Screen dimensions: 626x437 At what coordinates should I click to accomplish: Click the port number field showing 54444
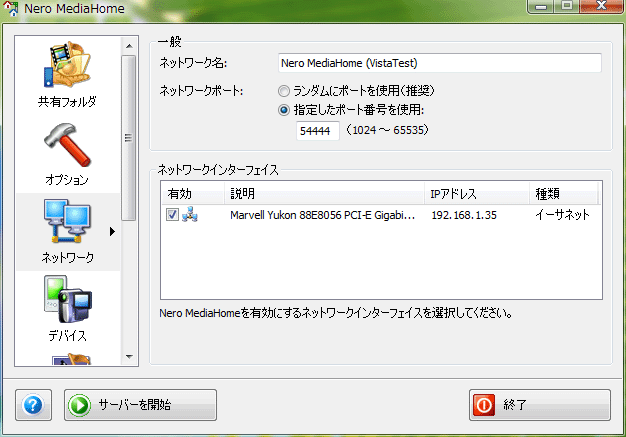[318, 131]
